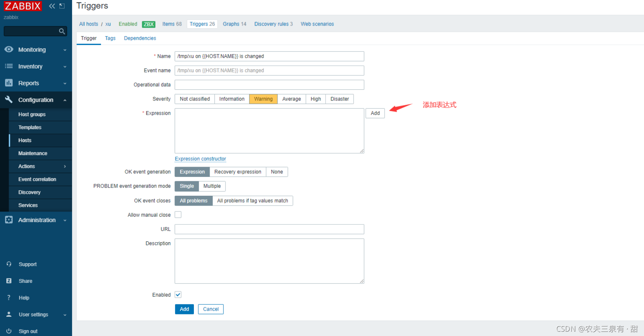The width and height of the screenshot is (644, 336).
Task: Toggle sidebar hide icon next to chevrons
Action: click(x=62, y=6)
